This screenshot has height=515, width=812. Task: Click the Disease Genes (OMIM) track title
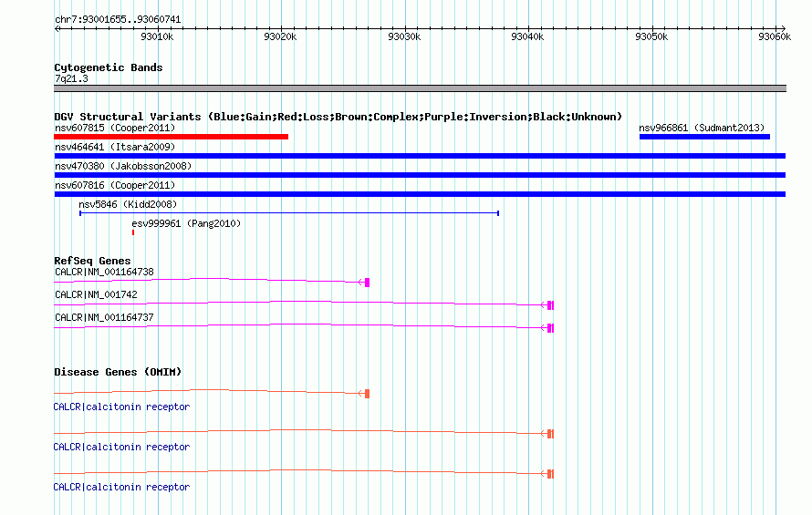[x=118, y=372]
